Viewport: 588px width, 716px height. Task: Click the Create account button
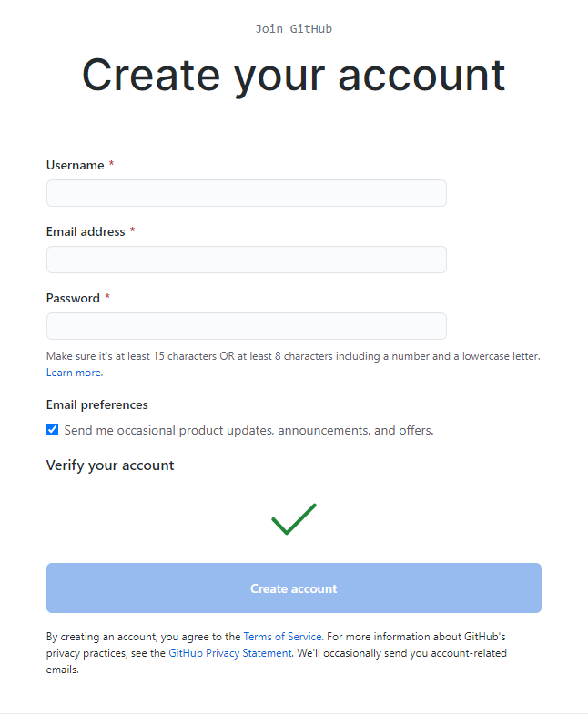(x=294, y=588)
